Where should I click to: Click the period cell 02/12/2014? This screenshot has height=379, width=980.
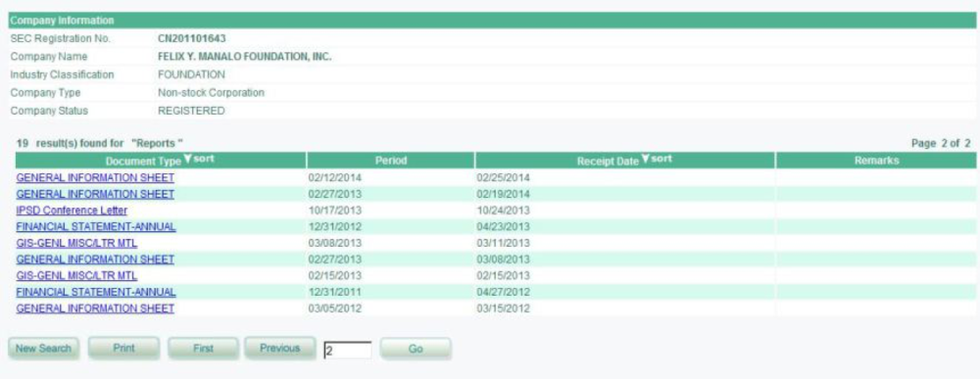335,177
